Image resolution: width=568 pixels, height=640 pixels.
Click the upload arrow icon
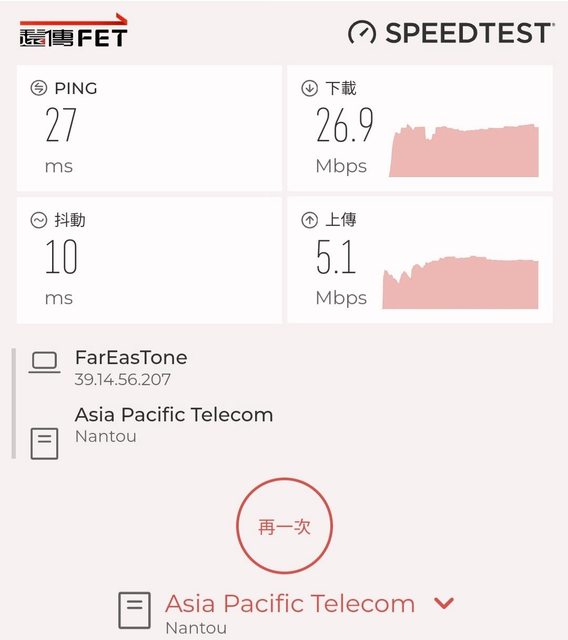click(309, 220)
